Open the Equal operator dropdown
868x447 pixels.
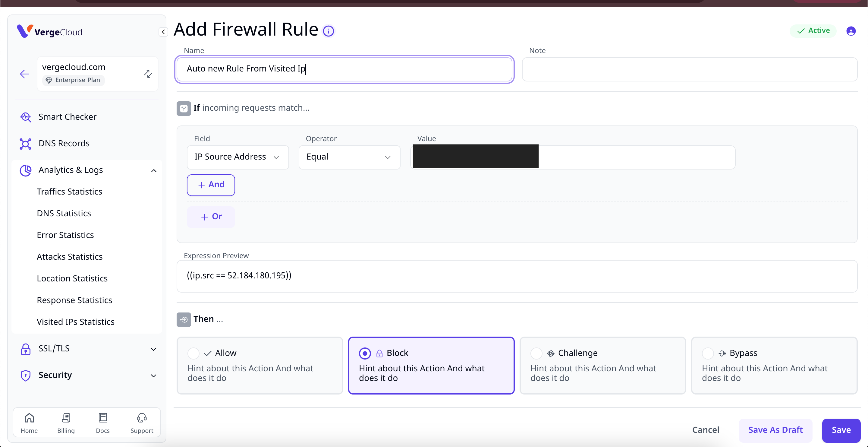click(x=349, y=157)
